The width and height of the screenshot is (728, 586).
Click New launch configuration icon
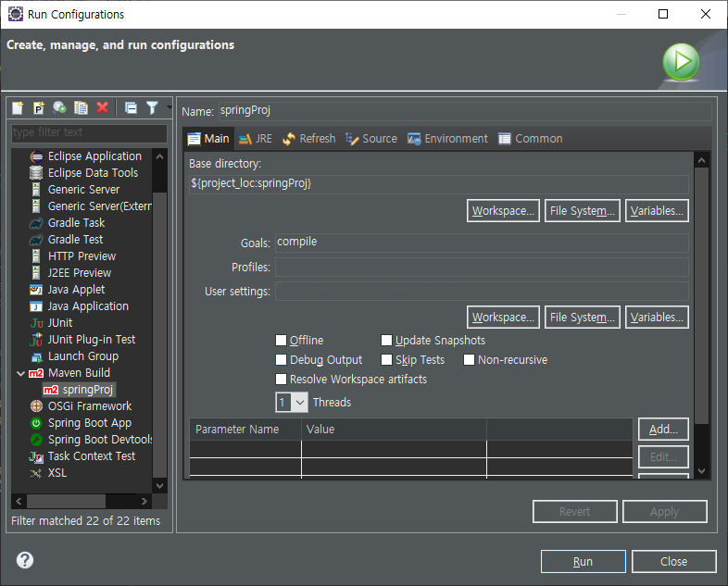(x=18, y=108)
